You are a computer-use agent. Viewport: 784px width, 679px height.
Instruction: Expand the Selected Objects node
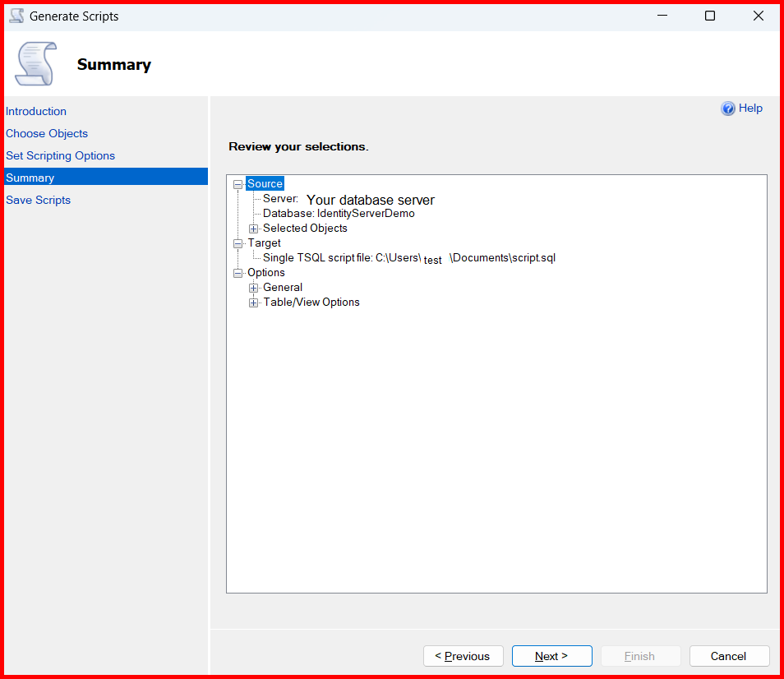point(254,229)
